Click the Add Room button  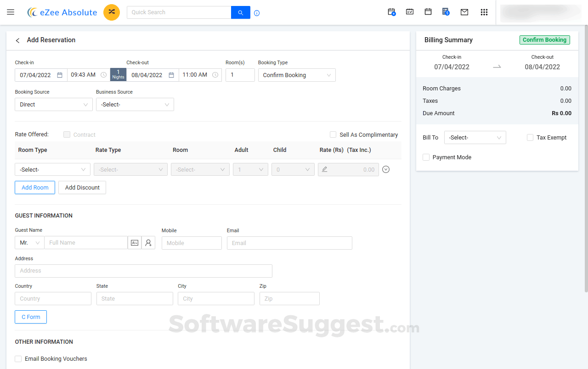pyautogui.click(x=35, y=188)
